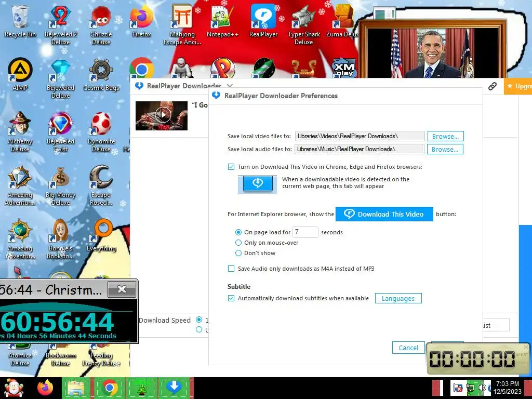Launch AIMP music player shortcut
The image size is (532, 399).
pos(20,74)
